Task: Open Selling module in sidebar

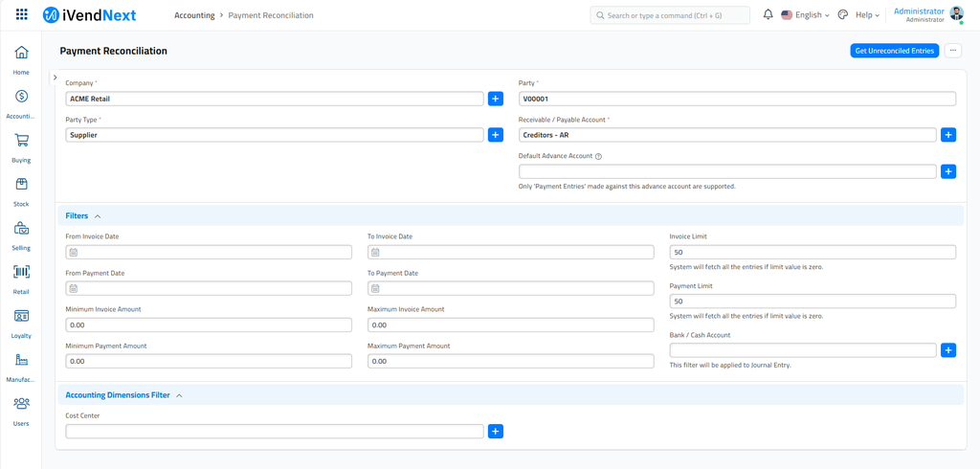Action: point(21,235)
